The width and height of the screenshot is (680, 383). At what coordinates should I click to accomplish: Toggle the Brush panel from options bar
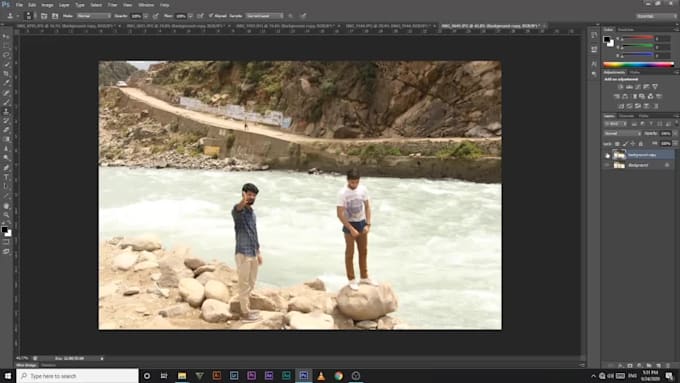[x=44, y=16]
